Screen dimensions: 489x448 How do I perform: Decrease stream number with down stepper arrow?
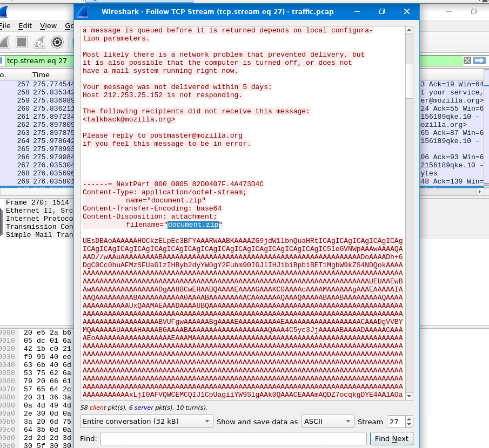409,424
